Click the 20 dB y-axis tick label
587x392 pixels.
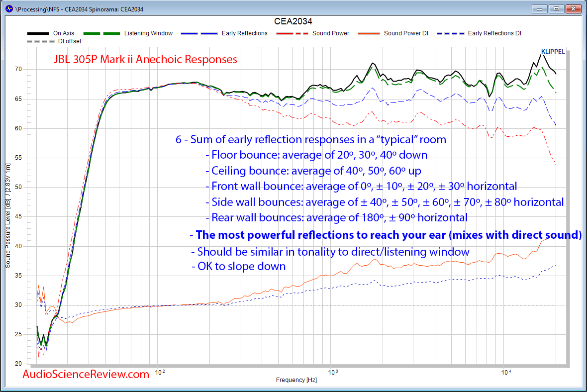tap(18, 364)
